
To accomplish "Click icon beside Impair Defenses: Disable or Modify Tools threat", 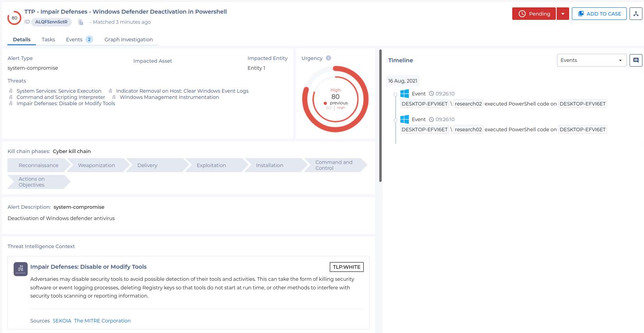I will 11,103.
